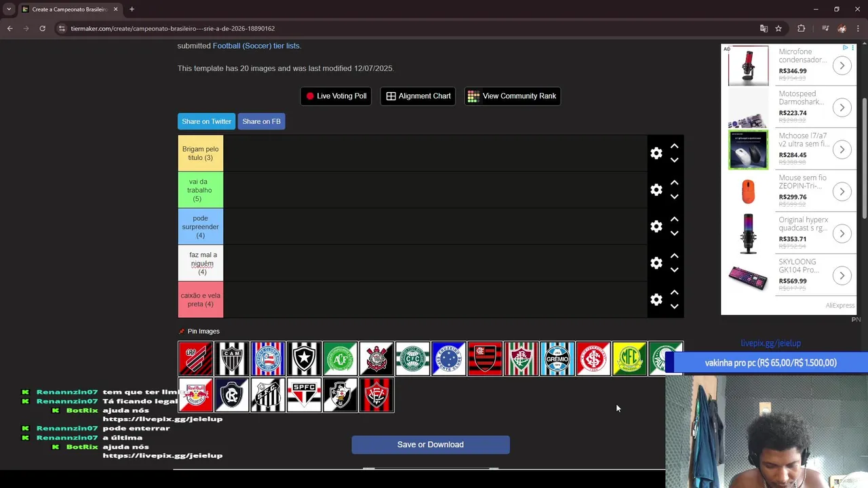
Task: Select the blue Cruzeiro crest
Action: [449, 359]
